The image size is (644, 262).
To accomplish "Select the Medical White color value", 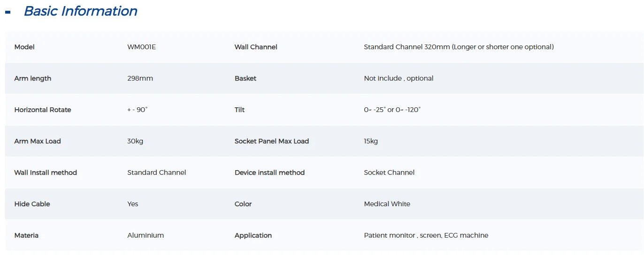I will pos(387,204).
